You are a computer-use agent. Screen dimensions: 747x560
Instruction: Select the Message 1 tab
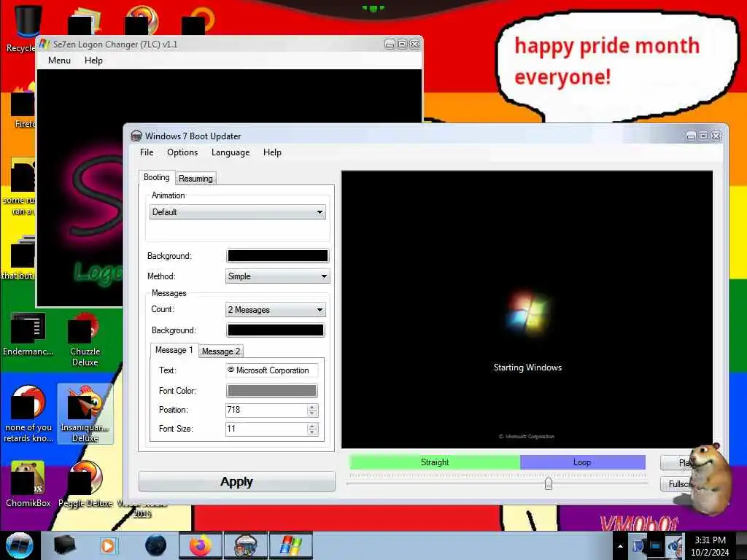(x=174, y=350)
